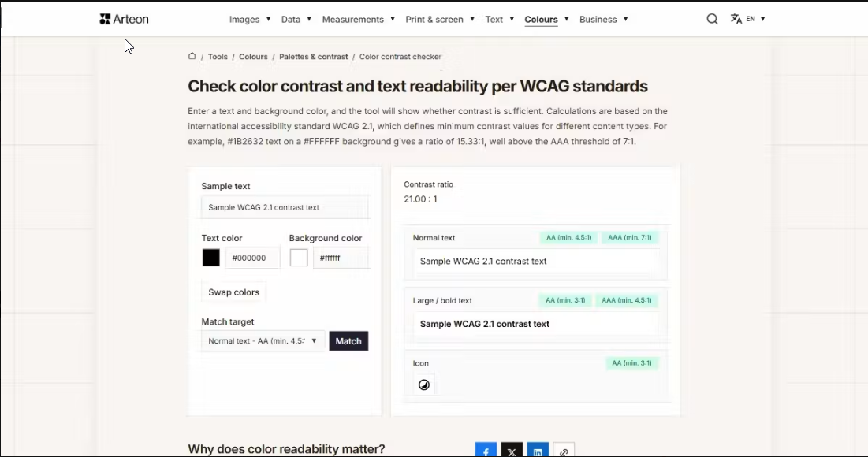868x457 pixels.
Task: Open the Measurements menu
Action: tap(358, 20)
